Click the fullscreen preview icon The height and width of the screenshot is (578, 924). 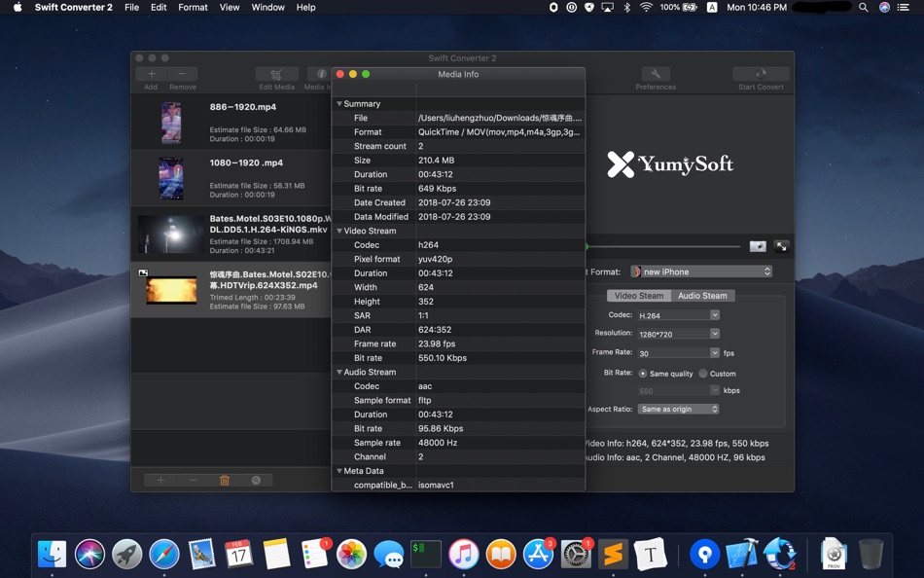pos(781,246)
